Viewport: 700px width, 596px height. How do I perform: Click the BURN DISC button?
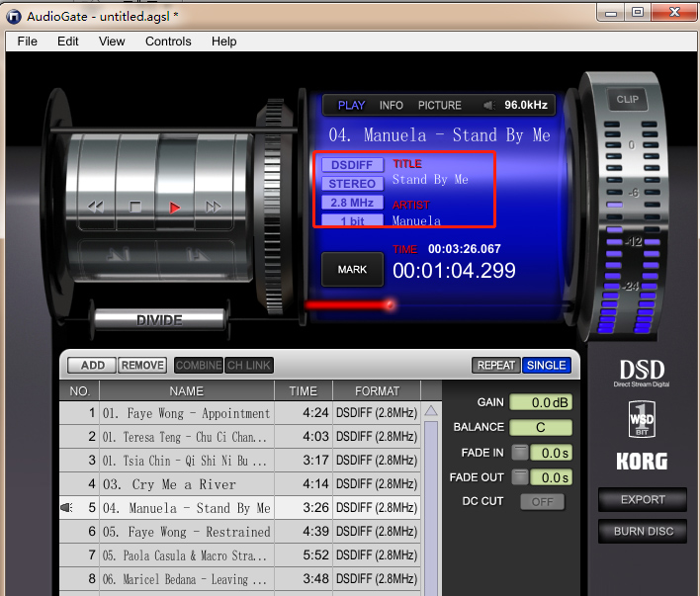tap(642, 531)
